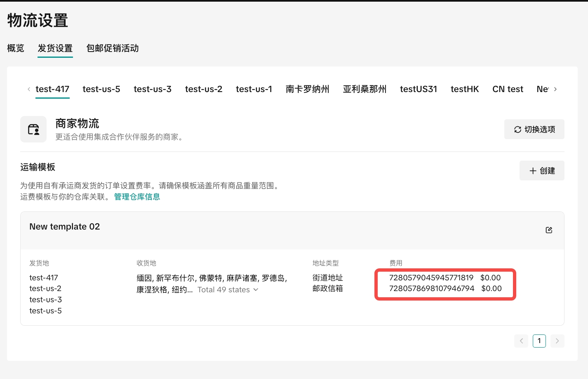
Task: Go to the next page arrow
Action: 557,341
